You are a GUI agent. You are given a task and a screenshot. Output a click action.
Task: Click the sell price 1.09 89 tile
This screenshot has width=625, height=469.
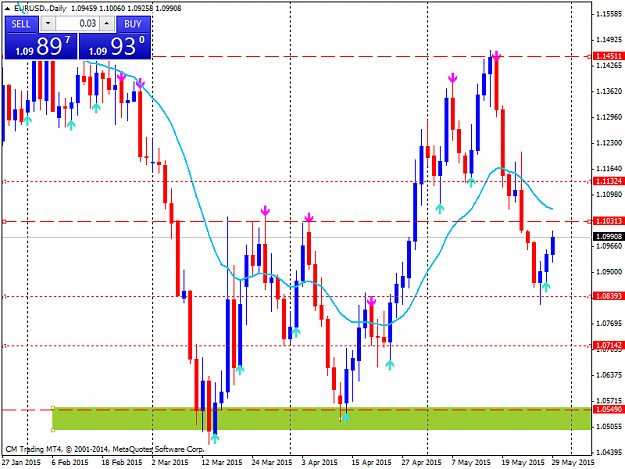pyautogui.click(x=41, y=46)
